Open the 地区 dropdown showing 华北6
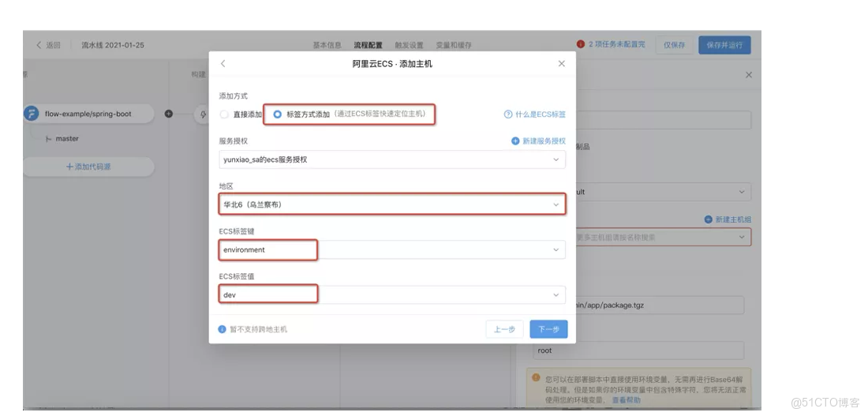This screenshot has width=868, height=416. click(392, 204)
